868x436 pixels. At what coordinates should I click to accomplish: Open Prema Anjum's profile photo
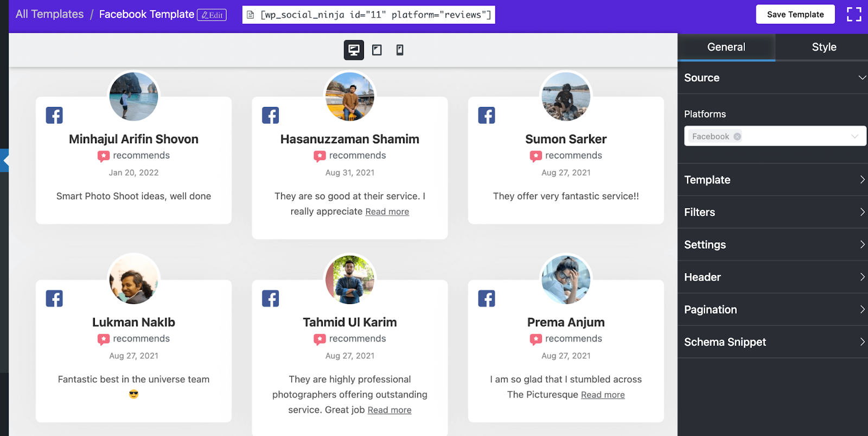coord(566,279)
